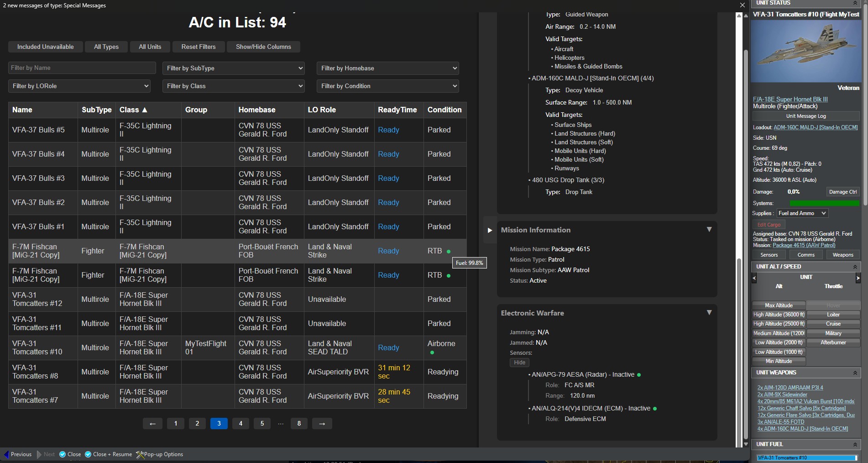This screenshot has height=463, width=868.
Task: Go to previous page arrow in pagination
Action: [152, 424]
